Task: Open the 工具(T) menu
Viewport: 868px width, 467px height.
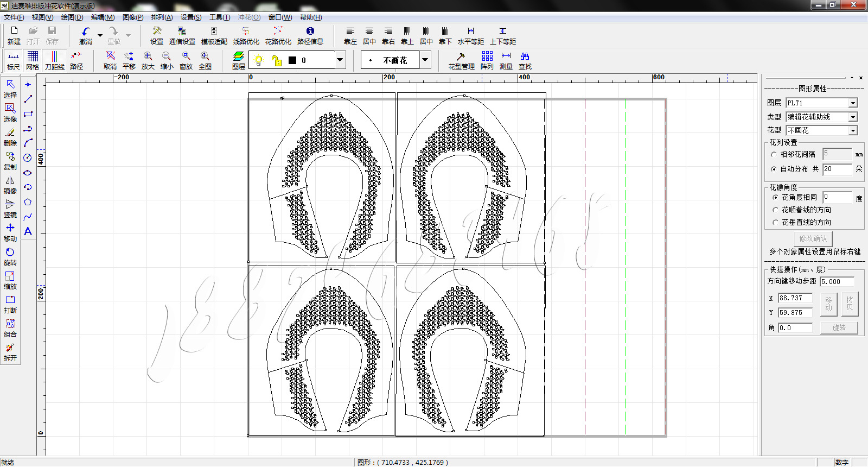Action: pyautogui.click(x=220, y=17)
